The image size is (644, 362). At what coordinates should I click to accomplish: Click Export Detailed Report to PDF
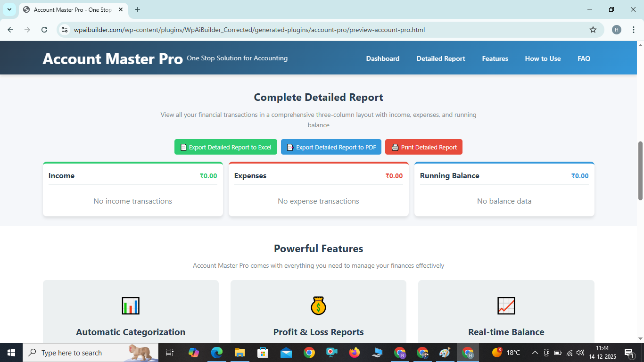click(331, 147)
